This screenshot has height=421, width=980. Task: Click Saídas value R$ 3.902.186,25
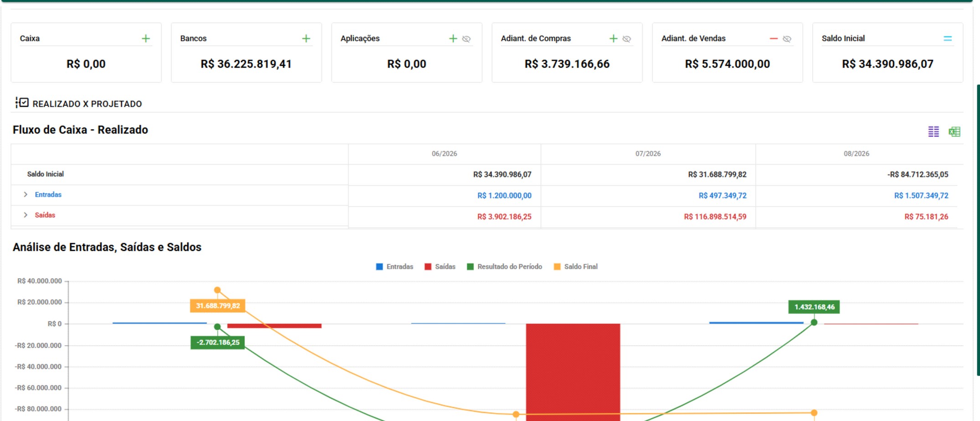[x=505, y=217]
